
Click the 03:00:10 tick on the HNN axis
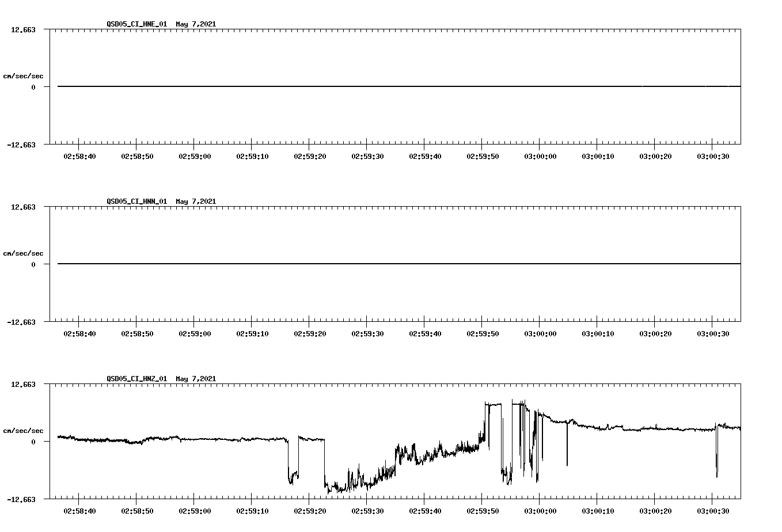point(599,332)
